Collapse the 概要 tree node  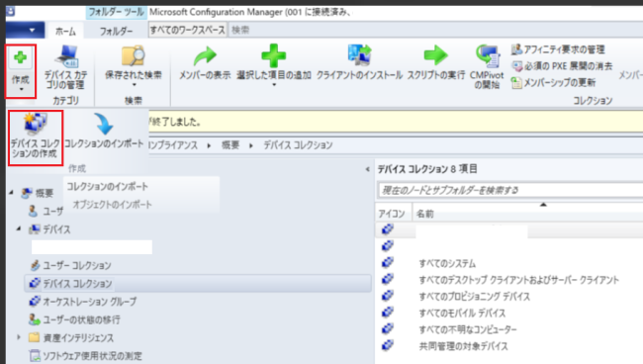(11, 192)
